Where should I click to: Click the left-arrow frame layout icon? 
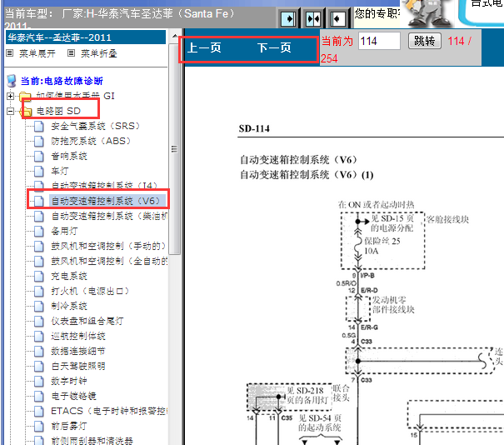[337, 18]
